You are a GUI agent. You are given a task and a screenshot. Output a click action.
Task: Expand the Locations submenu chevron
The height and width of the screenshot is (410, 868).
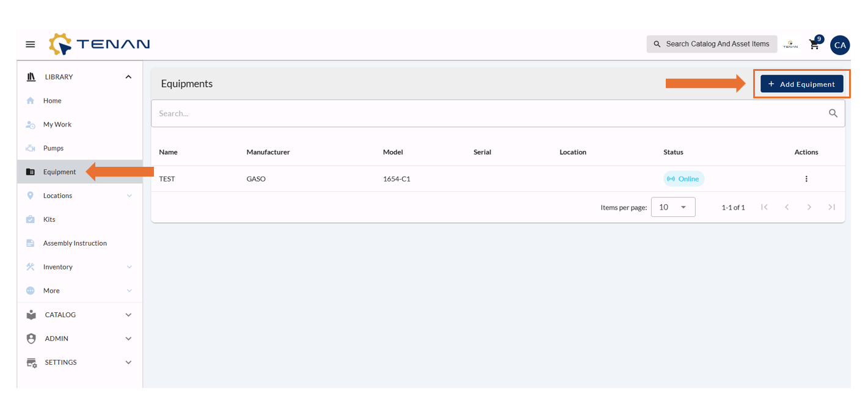pyautogui.click(x=129, y=196)
